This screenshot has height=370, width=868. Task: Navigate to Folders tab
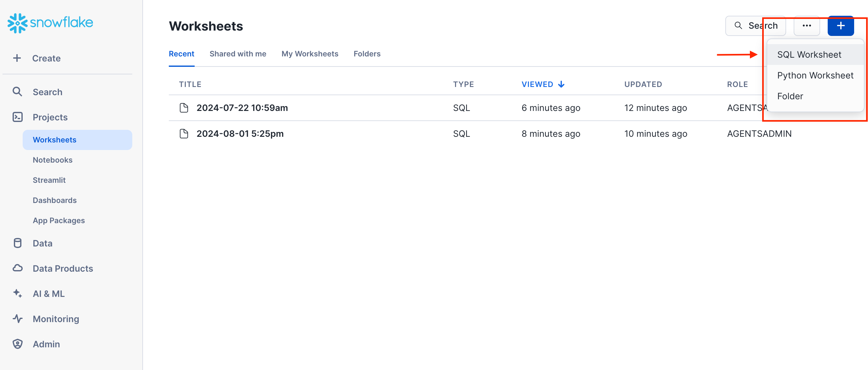(367, 54)
